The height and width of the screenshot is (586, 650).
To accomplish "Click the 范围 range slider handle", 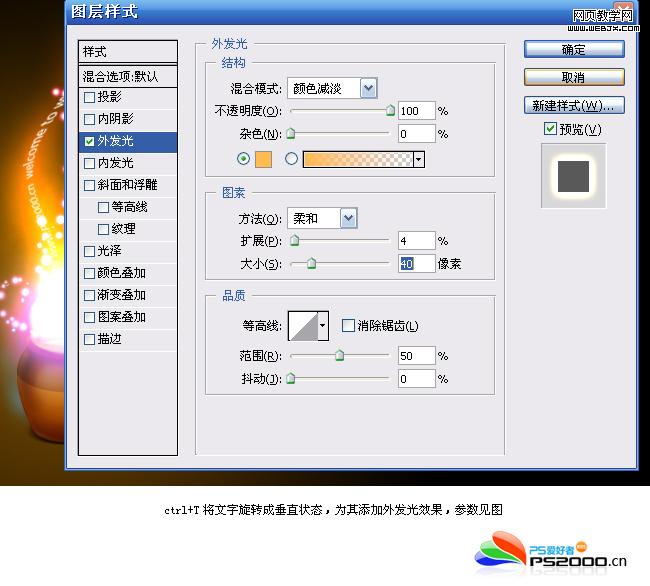I will 340,355.
